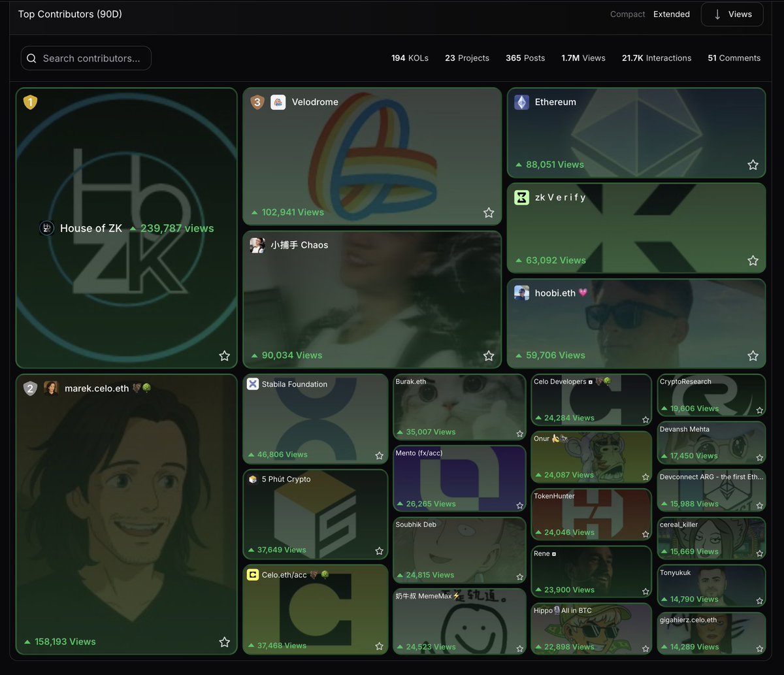Star the 小捕手 Chaos card
Screen dimensions: 784x675
pyautogui.click(x=489, y=356)
